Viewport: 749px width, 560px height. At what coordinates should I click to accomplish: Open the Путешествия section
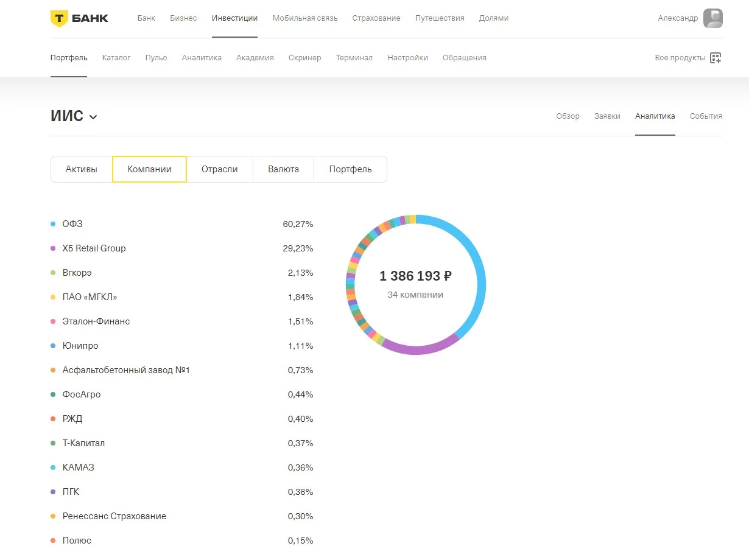(x=440, y=18)
